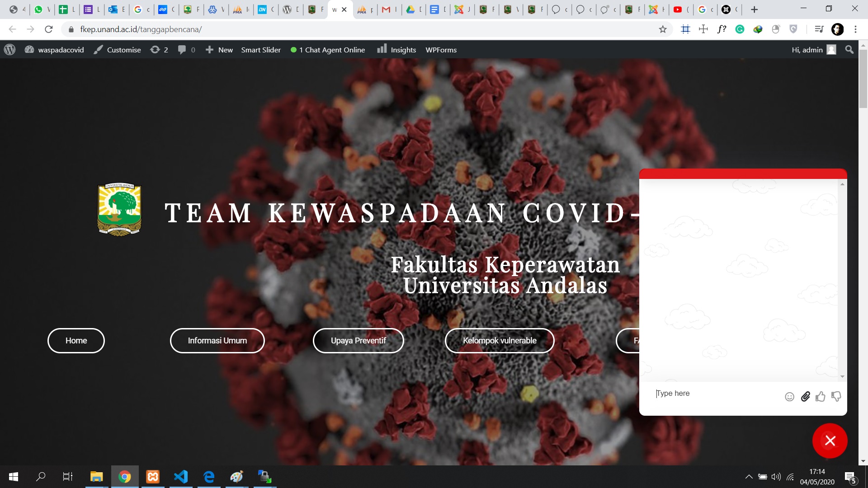The width and height of the screenshot is (868, 488).
Task: Open the Chrome browser menu
Action: (855, 29)
